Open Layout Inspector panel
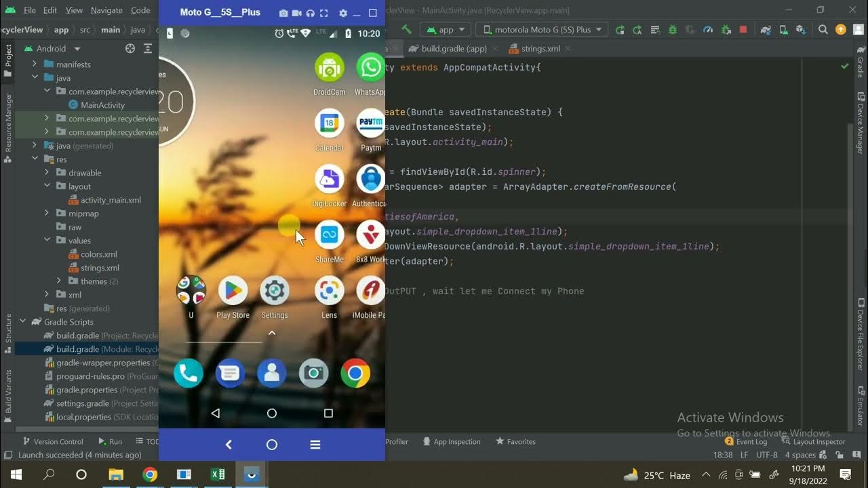868x488 pixels. [813, 441]
